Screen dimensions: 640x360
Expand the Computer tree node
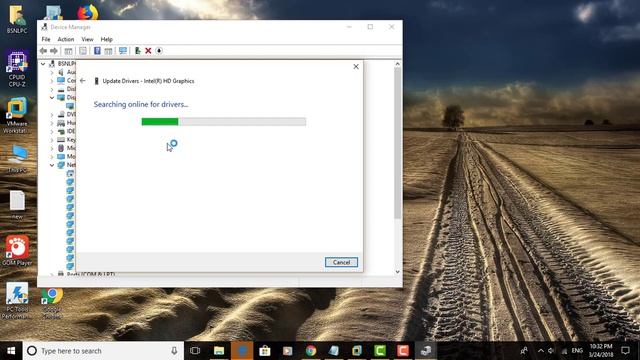[x=52, y=81]
